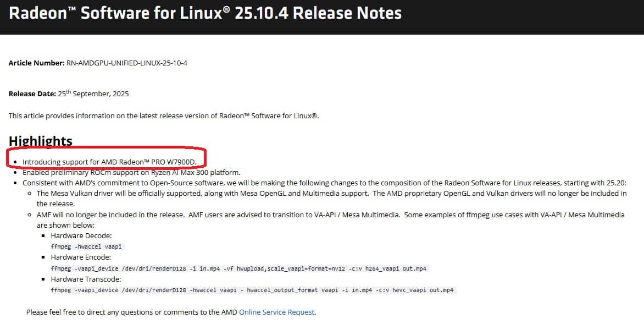Click the 'ffmpeg -hwaccel vaapi' decode command
This screenshot has height=324, width=644.
click(x=87, y=246)
